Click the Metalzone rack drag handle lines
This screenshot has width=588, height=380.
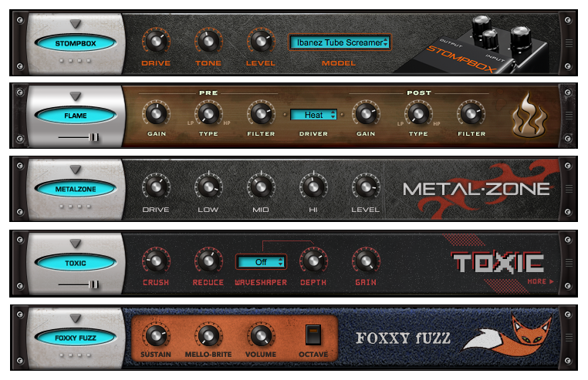[569, 189]
